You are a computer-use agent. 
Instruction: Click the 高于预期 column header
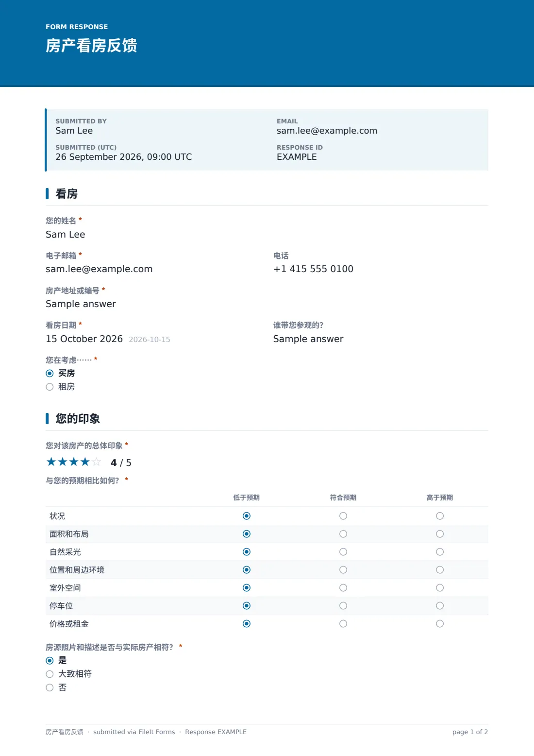tap(440, 498)
